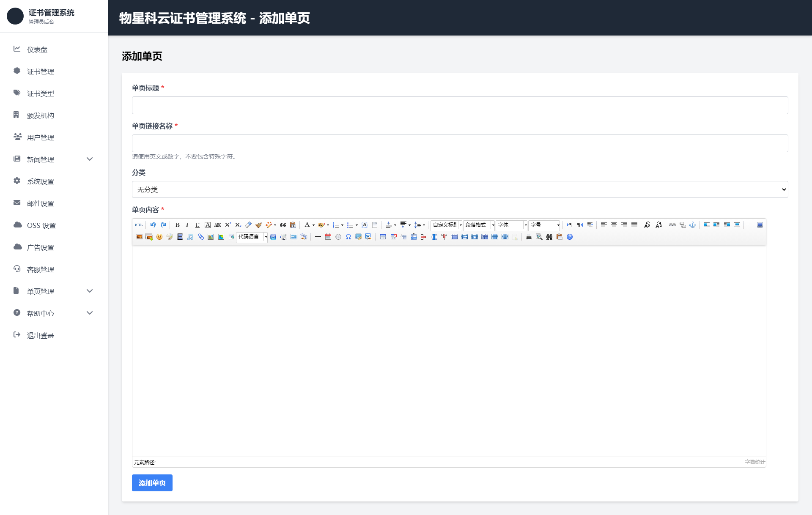This screenshot has height=515, width=812.
Task: Open special characters omega dialog
Action: click(x=348, y=237)
